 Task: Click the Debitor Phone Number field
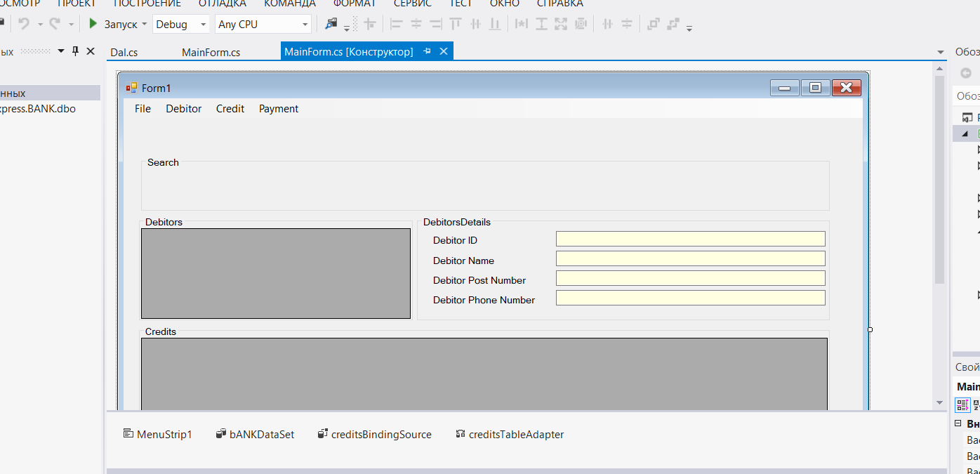(x=690, y=298)
